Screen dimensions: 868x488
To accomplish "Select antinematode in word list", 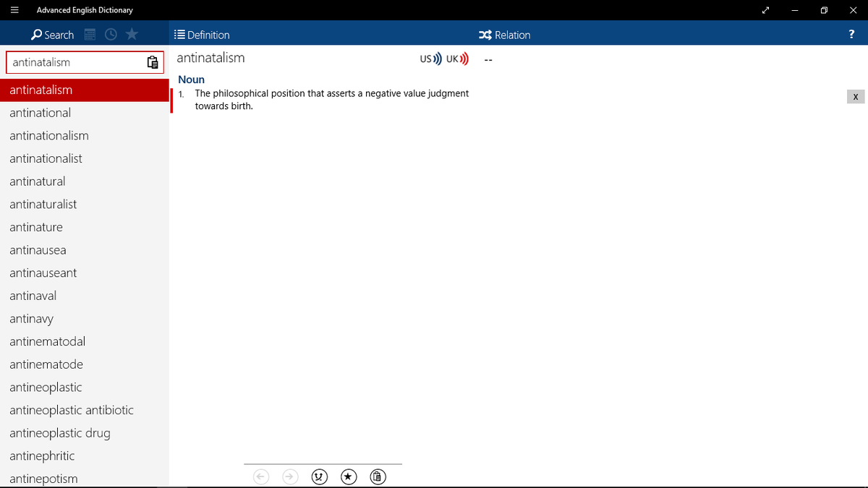I will tap(84, 364).
